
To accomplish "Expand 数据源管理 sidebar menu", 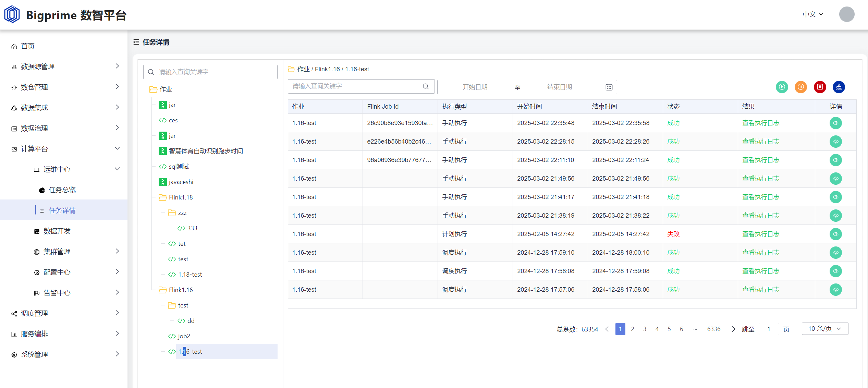I will 64,66.
